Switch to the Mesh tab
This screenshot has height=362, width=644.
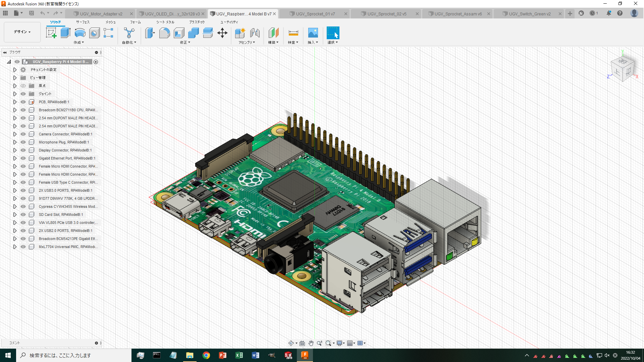(111, 22)
